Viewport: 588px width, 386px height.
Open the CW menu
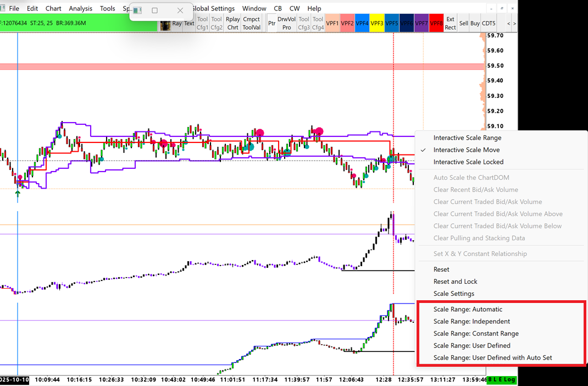coord(295,8)
